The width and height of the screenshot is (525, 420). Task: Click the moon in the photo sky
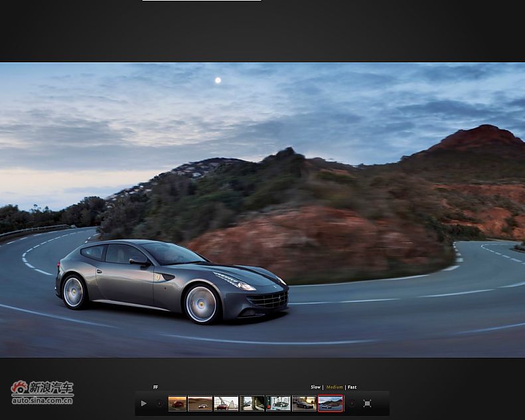pos(218,80)
